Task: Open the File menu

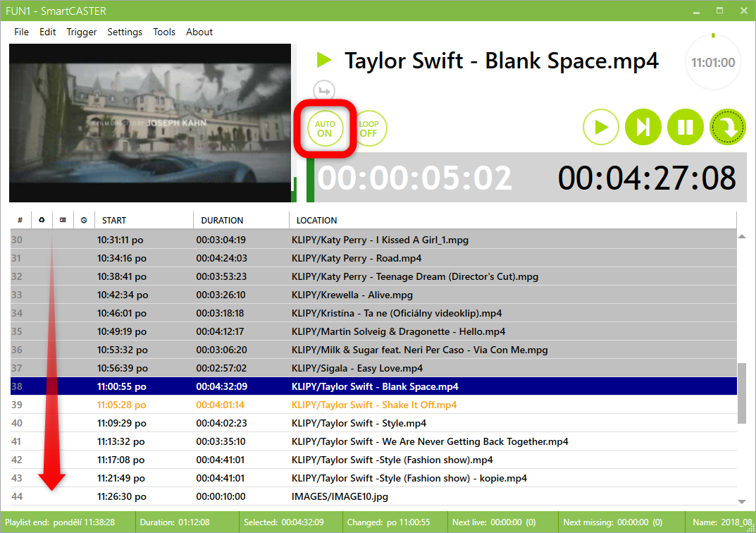Action: [x=21, y=32]
